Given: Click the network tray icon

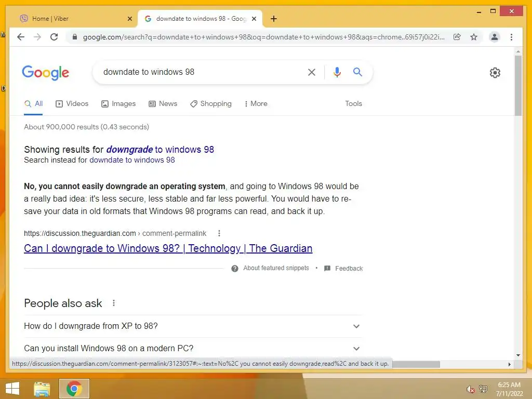Looking at the screenshot, I should [483, 389].
